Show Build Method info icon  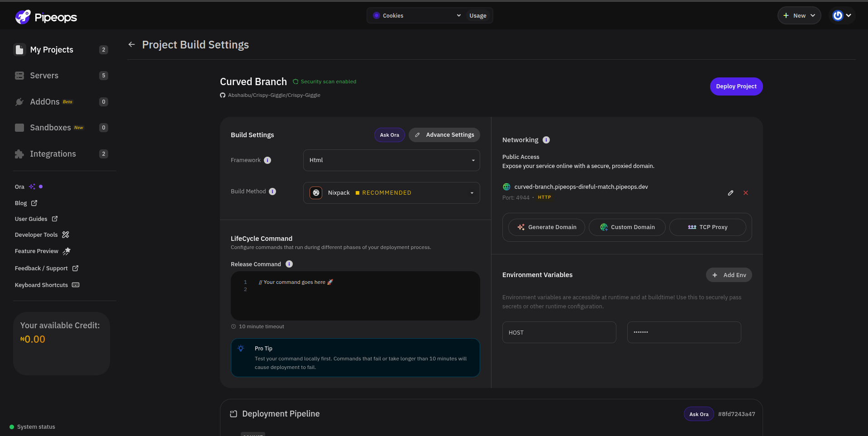[x=272, y=192]
